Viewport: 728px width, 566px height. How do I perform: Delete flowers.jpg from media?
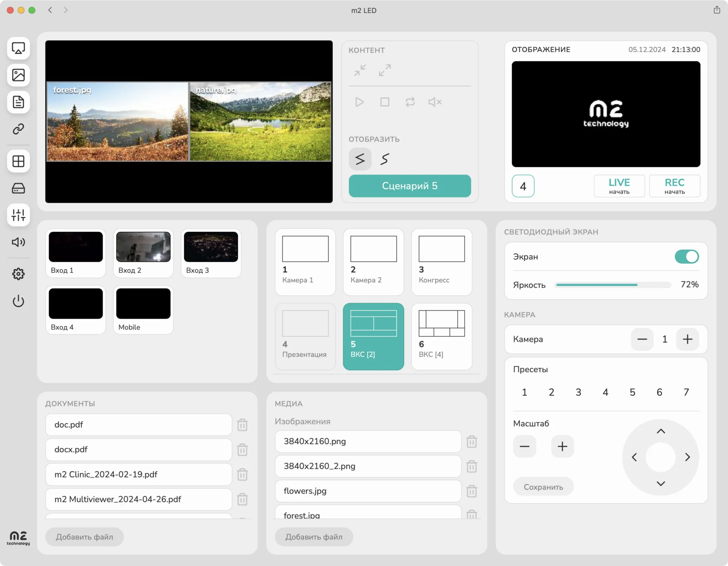click(x=472, y=491)
